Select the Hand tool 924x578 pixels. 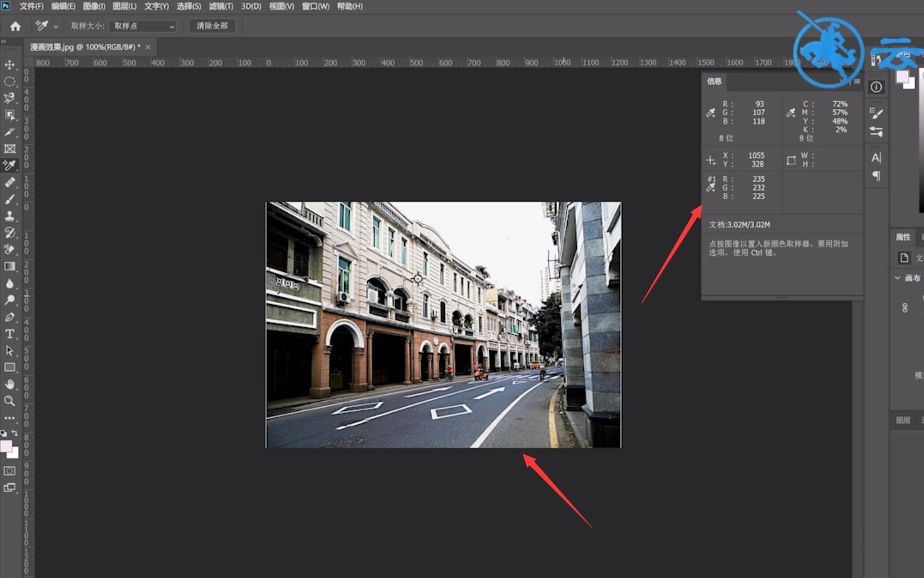point(10,384)
